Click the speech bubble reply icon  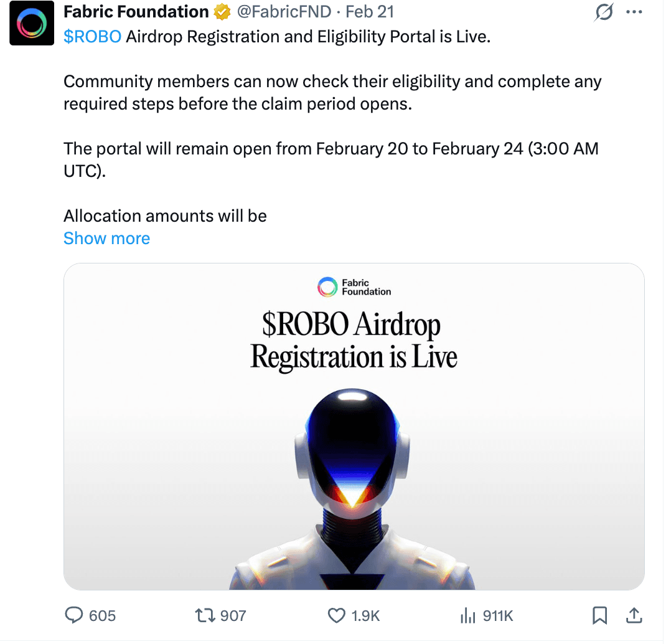tap(74, 616)
